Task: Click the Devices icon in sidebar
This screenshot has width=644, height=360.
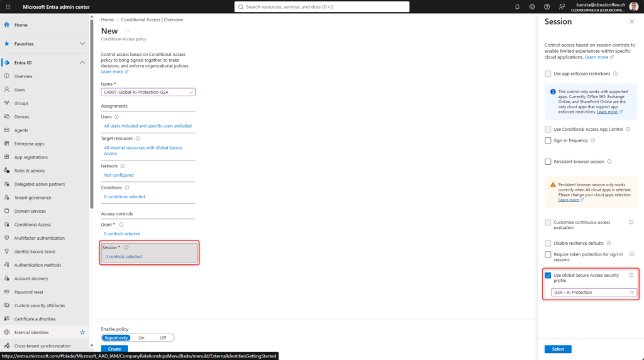Action: pos(6,116)
